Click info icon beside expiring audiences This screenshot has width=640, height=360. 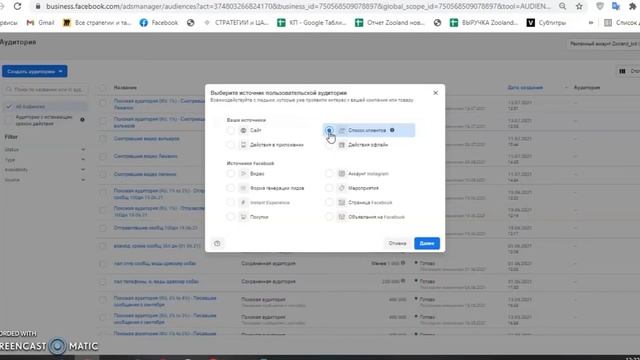click(x=82, y=120)
